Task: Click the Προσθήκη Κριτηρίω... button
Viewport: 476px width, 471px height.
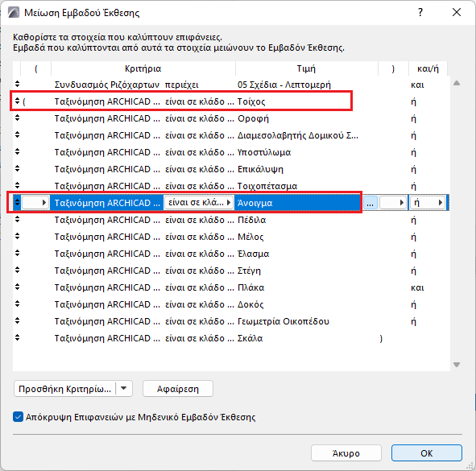Action: coord(65,388)
